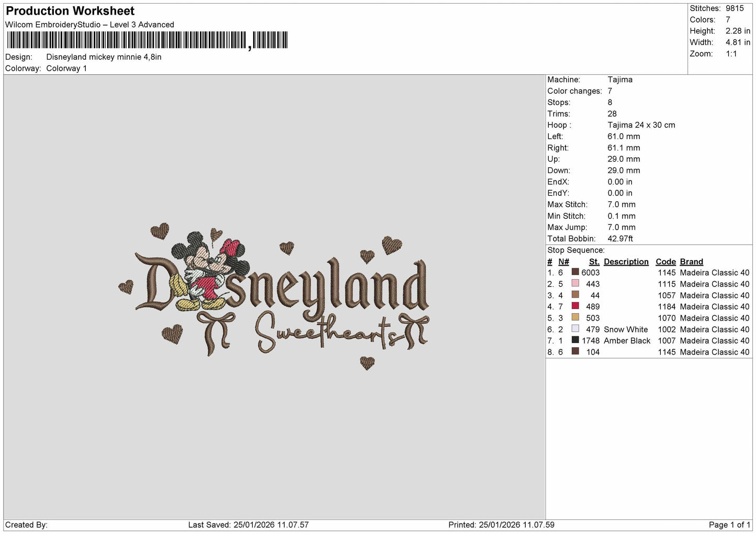Click the Right value 61.1 mm
The image size is (756, 534).
[x=624, y=148]
